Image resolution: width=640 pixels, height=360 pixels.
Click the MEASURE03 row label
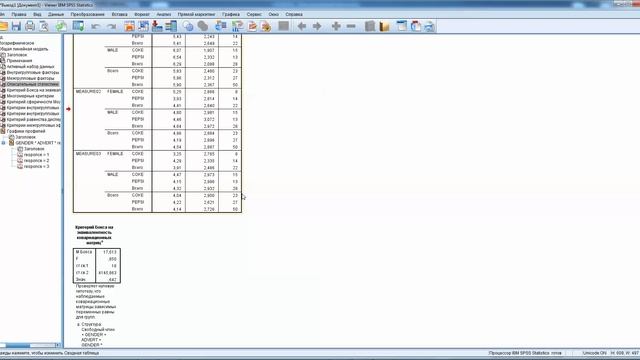(88, 154)
